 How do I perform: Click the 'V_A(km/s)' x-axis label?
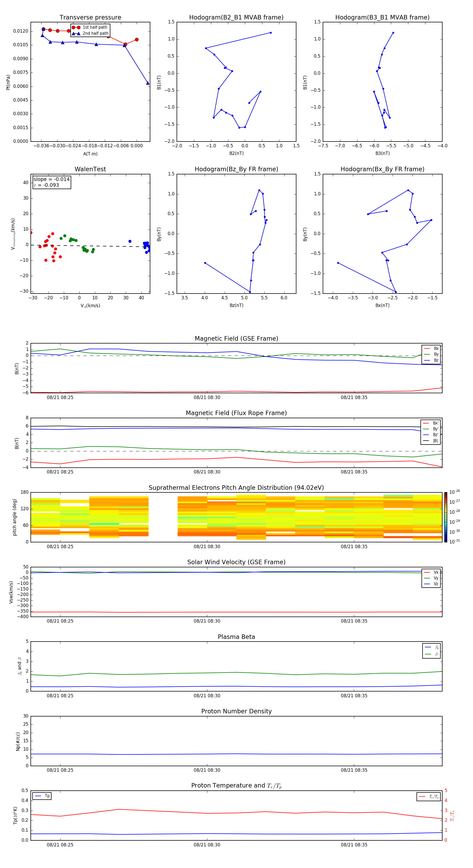[x=90, y=306]
